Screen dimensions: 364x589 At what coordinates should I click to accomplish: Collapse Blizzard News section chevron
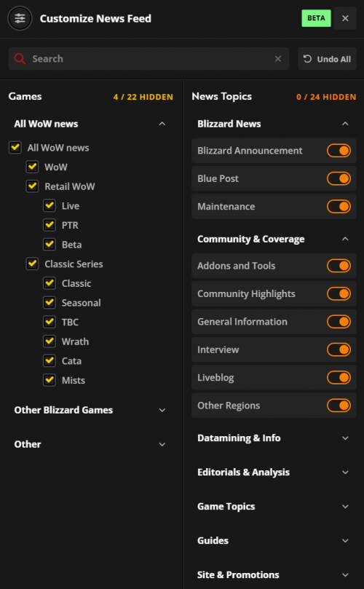(346, 124)
